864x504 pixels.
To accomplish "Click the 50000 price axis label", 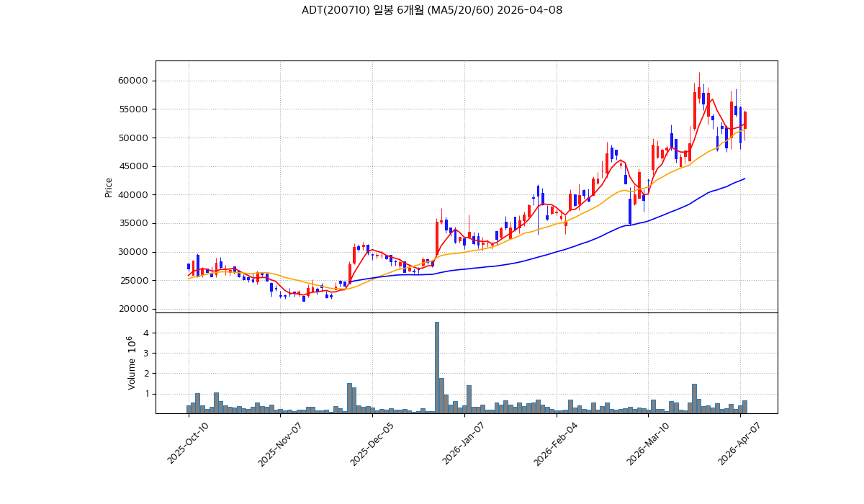I will [x=133, y=138].
